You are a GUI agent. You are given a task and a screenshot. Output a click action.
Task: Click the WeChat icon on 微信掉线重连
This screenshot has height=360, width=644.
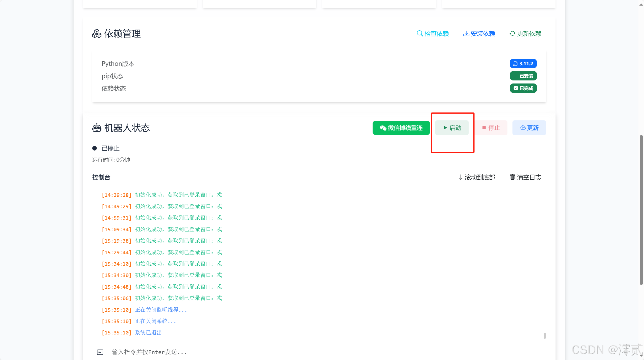pos(383,128)
